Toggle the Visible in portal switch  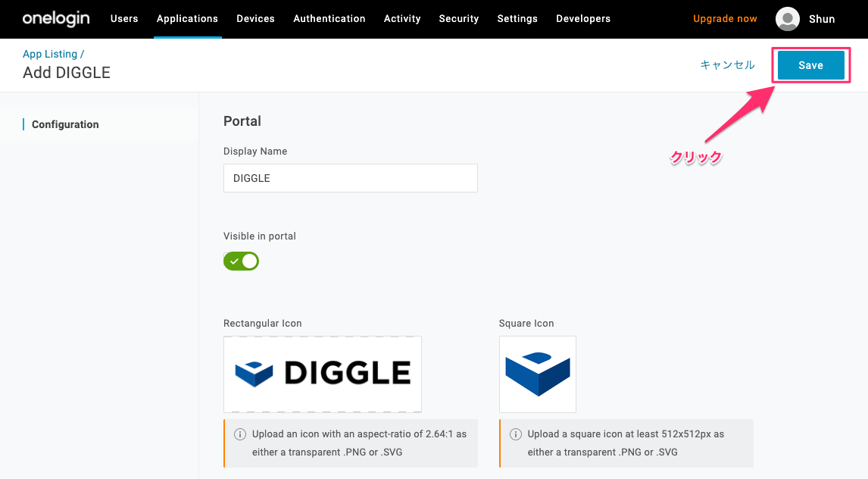(x=241, y=261)
